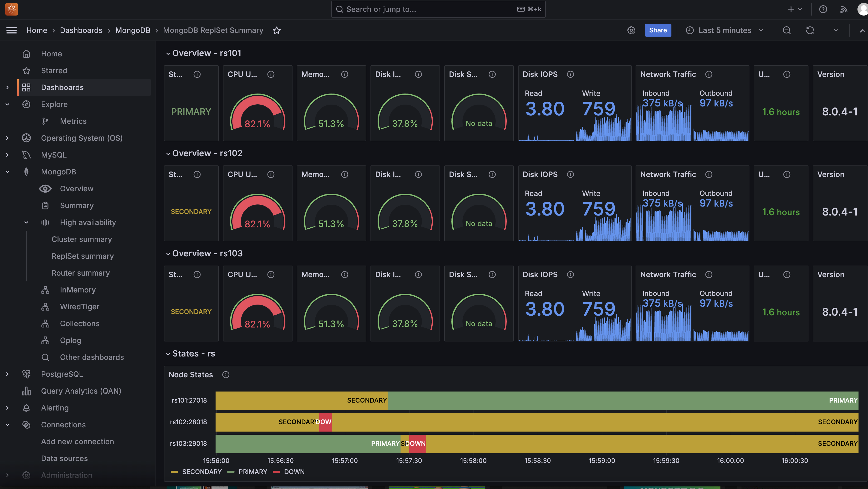Collapse the Overview - rs102 row
The width and height of the screenshot is (868, 489).
[168, 153]
